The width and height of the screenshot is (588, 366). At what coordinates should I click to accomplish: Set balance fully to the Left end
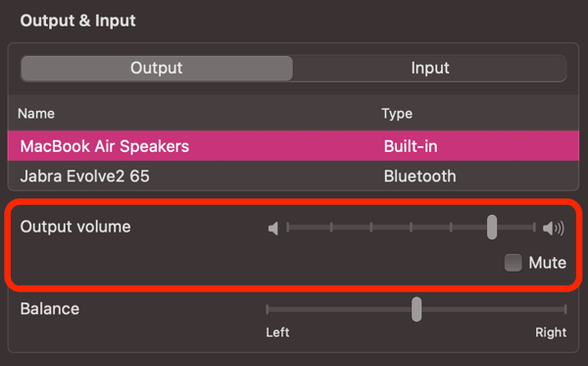[x=267, y=309]
